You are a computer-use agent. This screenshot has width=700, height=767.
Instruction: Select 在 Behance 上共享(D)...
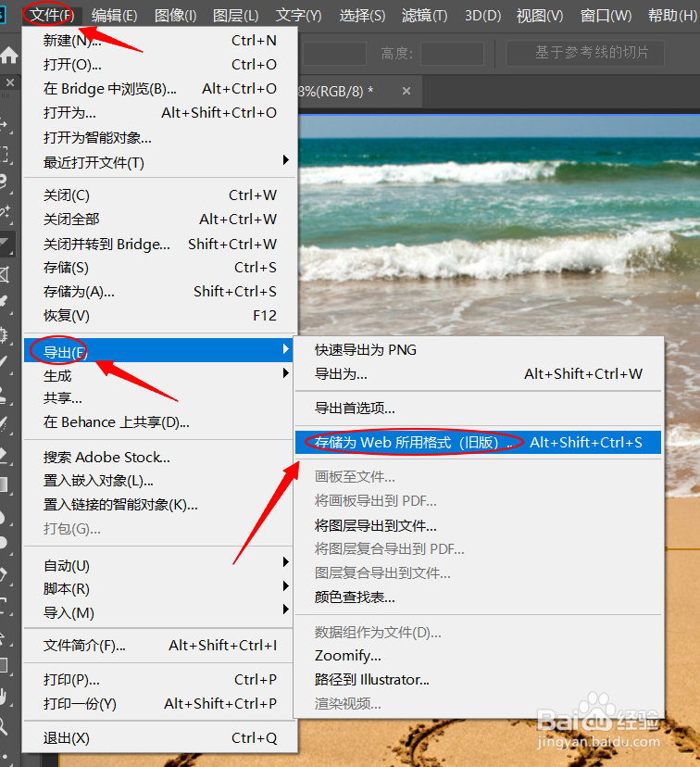pyautogui.click(x=160, y=422)
